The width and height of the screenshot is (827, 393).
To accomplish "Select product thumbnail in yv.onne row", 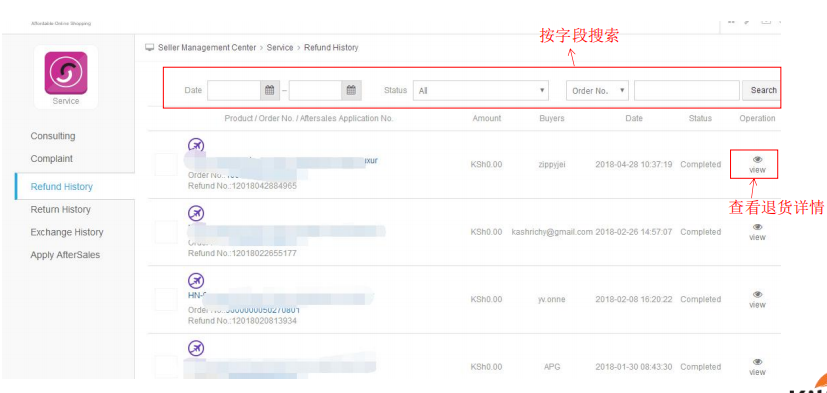I will click(166, 300).
